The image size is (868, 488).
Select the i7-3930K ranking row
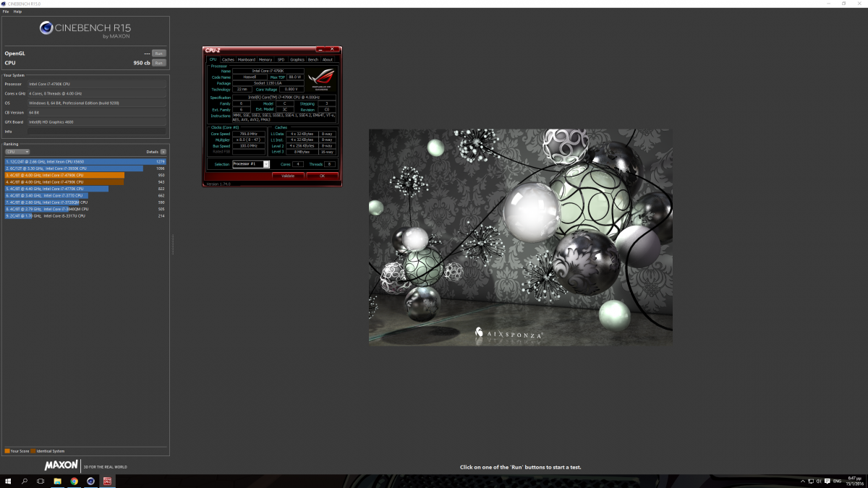click(x=85, y=168)
